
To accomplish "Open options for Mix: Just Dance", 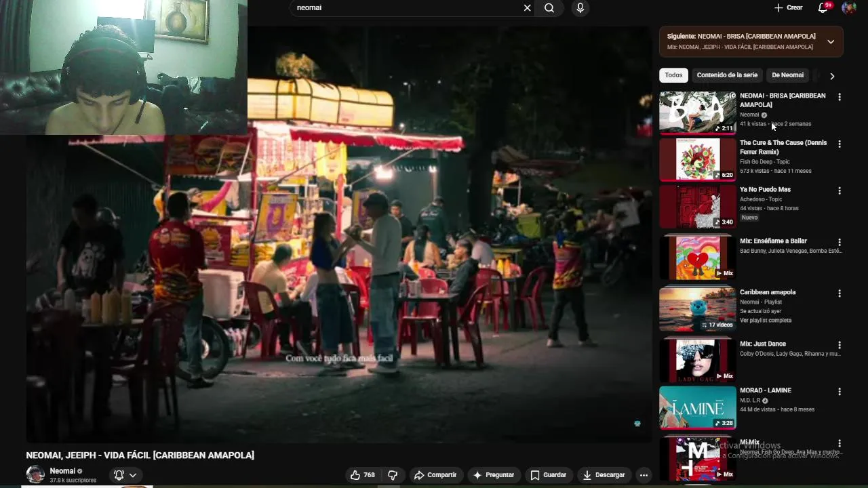I will [x=840, y=345].
